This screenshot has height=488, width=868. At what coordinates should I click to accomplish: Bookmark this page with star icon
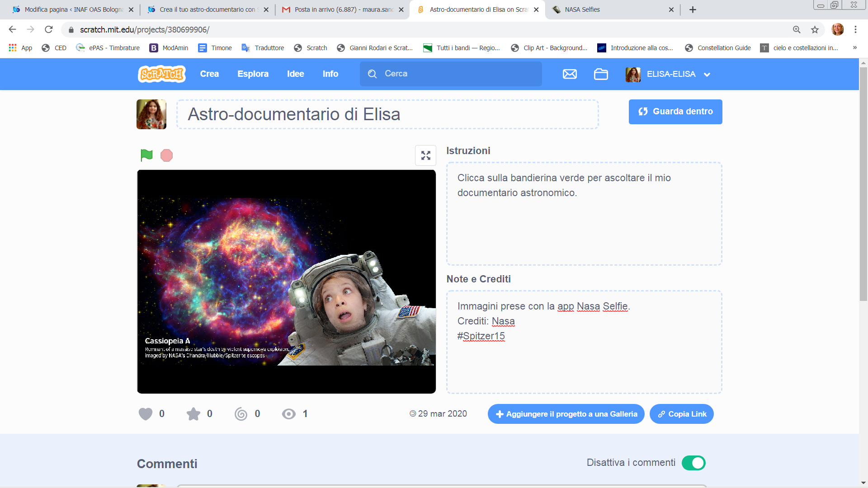pyautogui.click(x=815, y=30)
